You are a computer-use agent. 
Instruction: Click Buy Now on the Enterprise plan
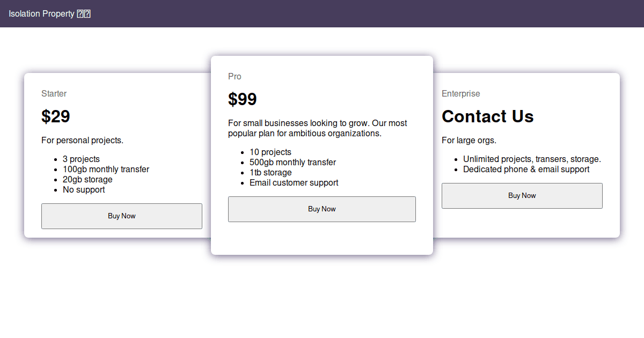point(522,196)
